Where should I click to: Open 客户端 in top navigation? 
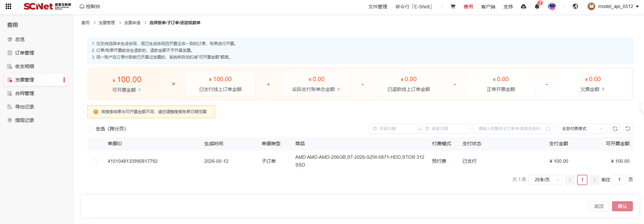coord(488,7)
